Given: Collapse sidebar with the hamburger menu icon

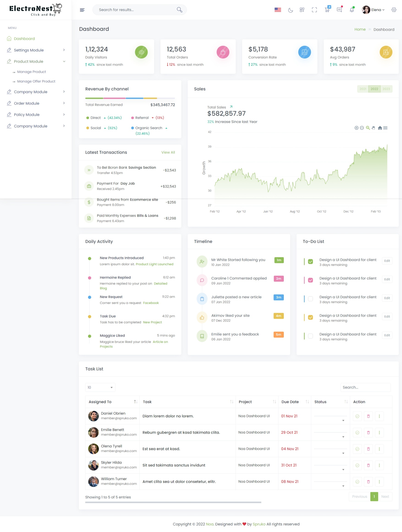Looking at the screenshot, I should tap(82, 10).
